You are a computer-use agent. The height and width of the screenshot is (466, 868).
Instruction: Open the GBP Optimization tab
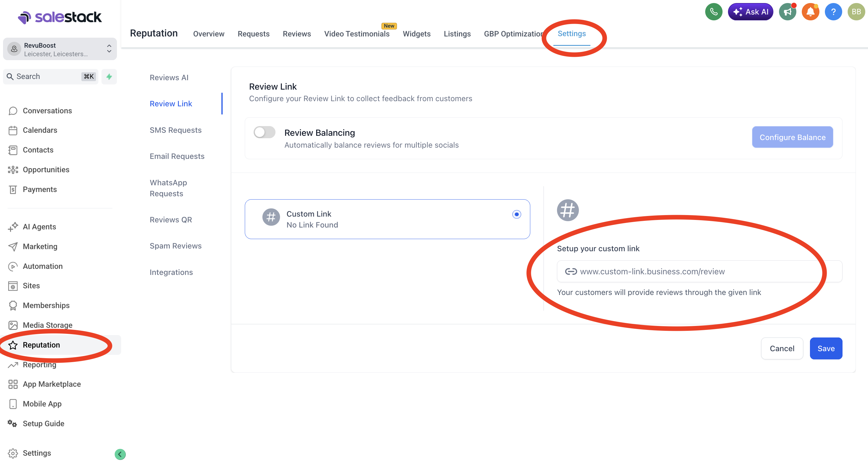click(514, 34)
